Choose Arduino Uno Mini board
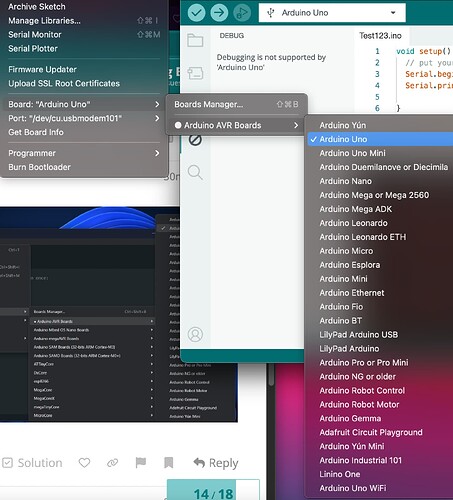Viewport: 453px width, 500px height. [x=380, y=153]
